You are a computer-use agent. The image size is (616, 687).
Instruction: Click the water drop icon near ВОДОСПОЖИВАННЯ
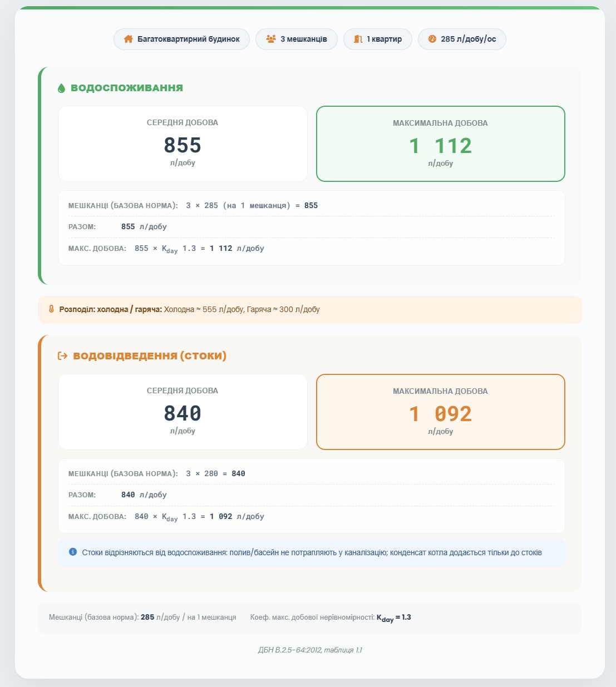click(x=62, y=88)
